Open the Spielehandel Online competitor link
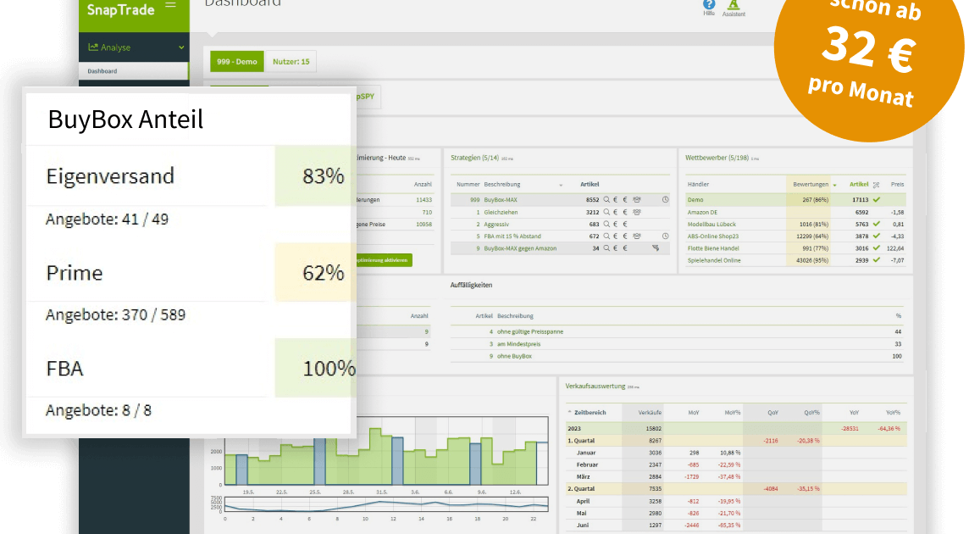Image resolution: width=980 pixels, height=534 pixels. [x=714, y=260]
